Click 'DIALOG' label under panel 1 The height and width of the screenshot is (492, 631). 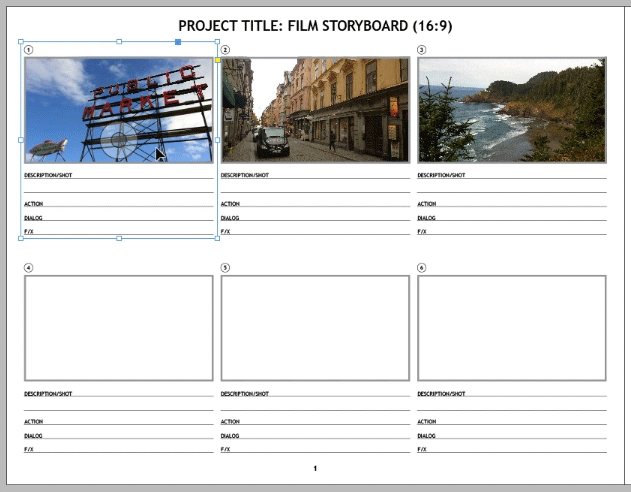pyautogui.click(x=33, y=218)
